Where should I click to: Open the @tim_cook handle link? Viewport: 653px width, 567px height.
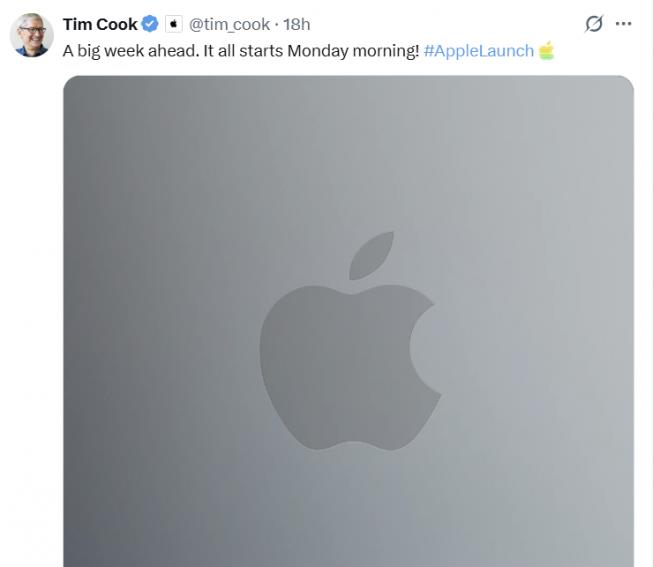pos(229,25)
